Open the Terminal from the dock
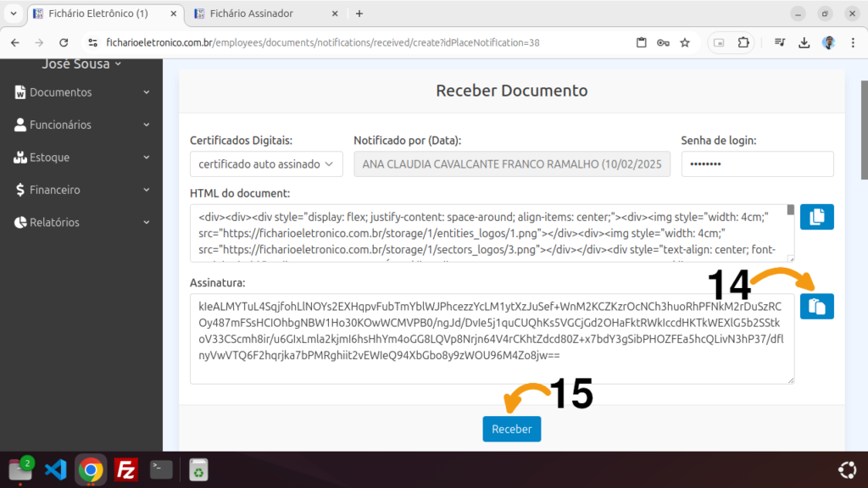868x488 pixels. (x=161, y=469)
